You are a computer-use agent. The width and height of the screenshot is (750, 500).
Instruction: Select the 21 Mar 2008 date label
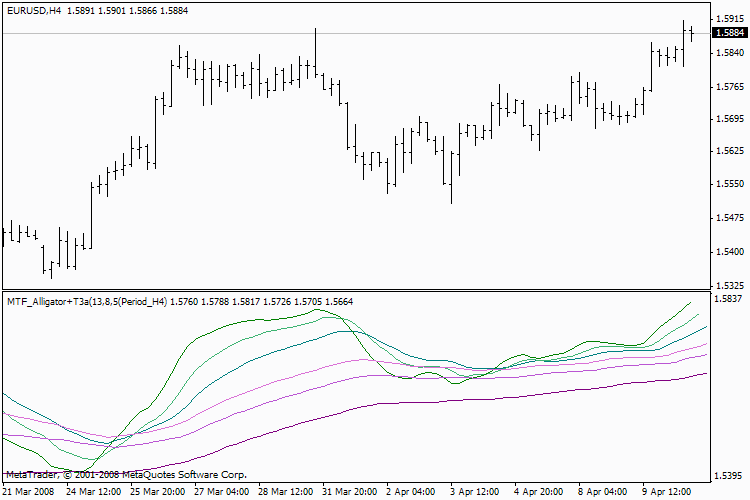30,492
